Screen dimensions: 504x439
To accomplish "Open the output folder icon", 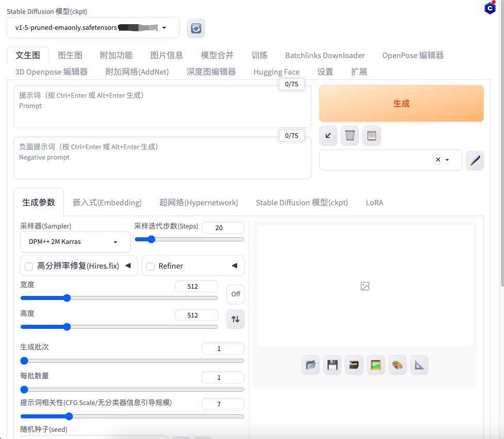I will [310, 365].
